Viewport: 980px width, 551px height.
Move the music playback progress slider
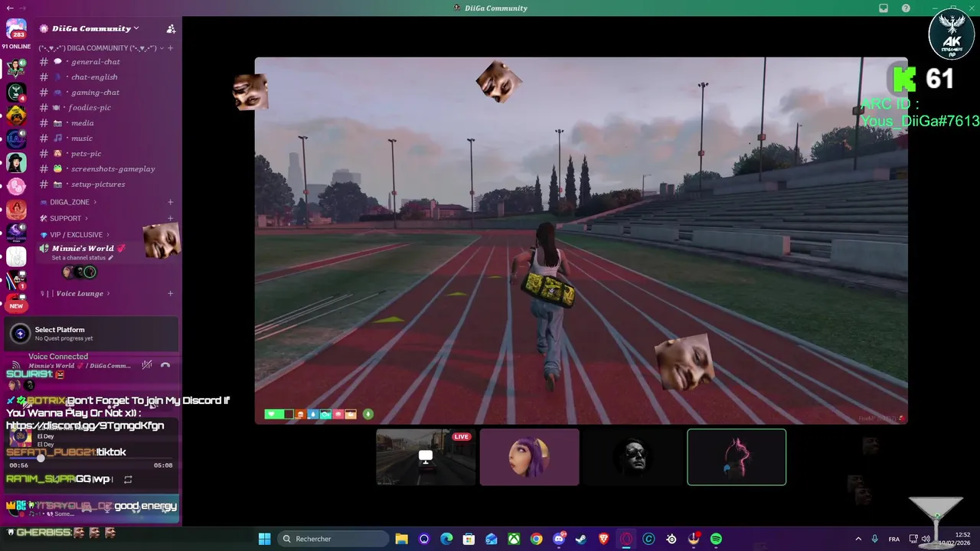41,458
